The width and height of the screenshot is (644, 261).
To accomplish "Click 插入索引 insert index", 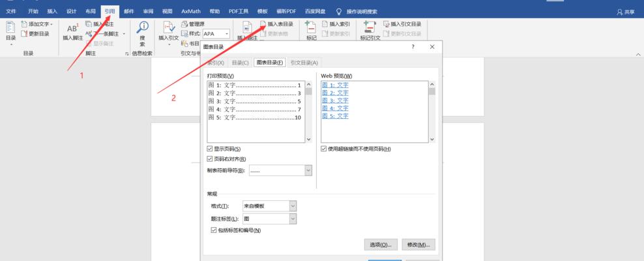I will 336,25.
